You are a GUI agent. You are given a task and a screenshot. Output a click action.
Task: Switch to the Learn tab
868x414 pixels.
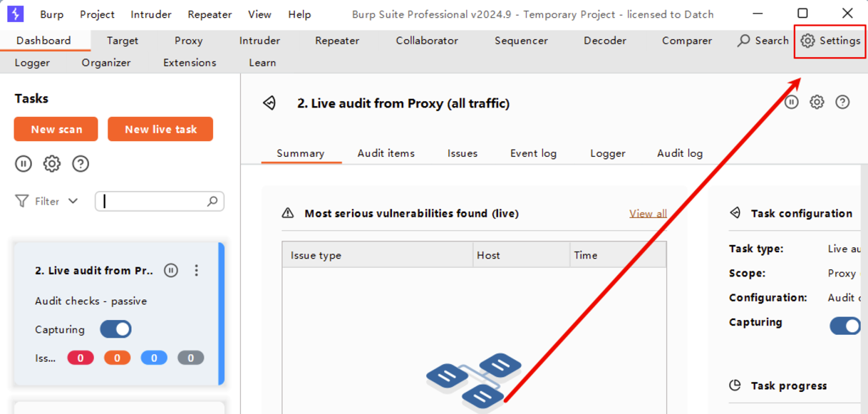pos(262,63)
